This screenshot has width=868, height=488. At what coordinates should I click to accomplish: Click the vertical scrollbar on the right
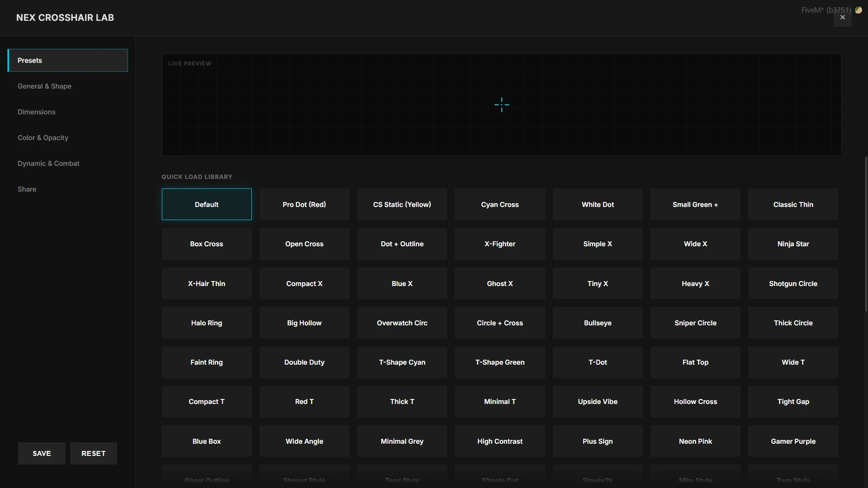(866, 234)
